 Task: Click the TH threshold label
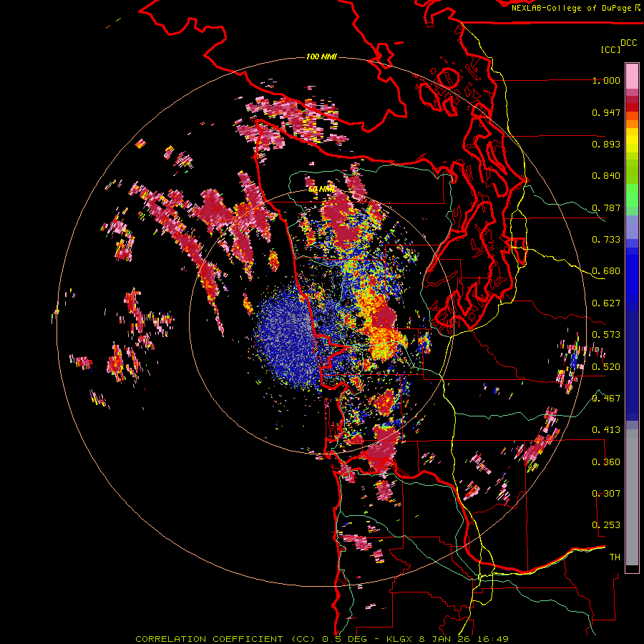[615, 557]
